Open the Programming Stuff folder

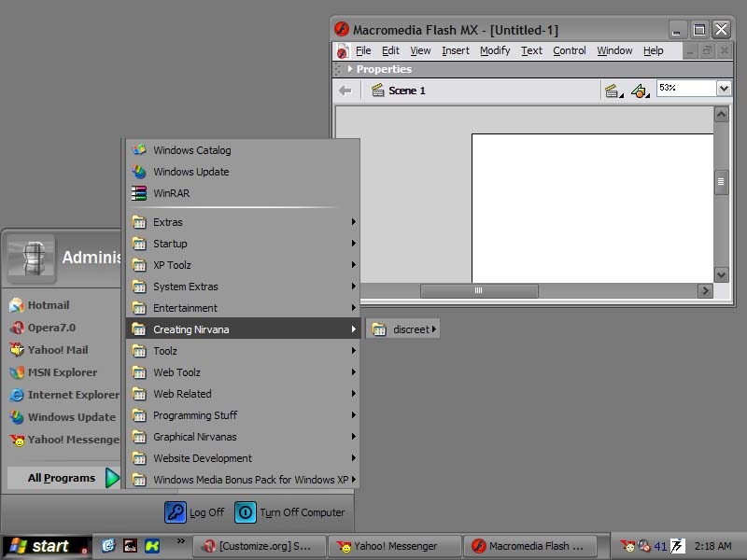click(x=243, y=414)
